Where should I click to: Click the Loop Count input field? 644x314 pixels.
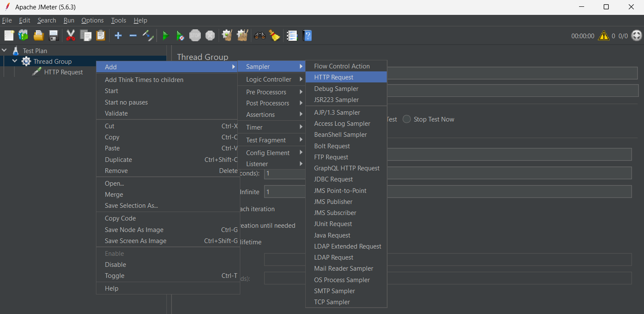click(448, 192)
